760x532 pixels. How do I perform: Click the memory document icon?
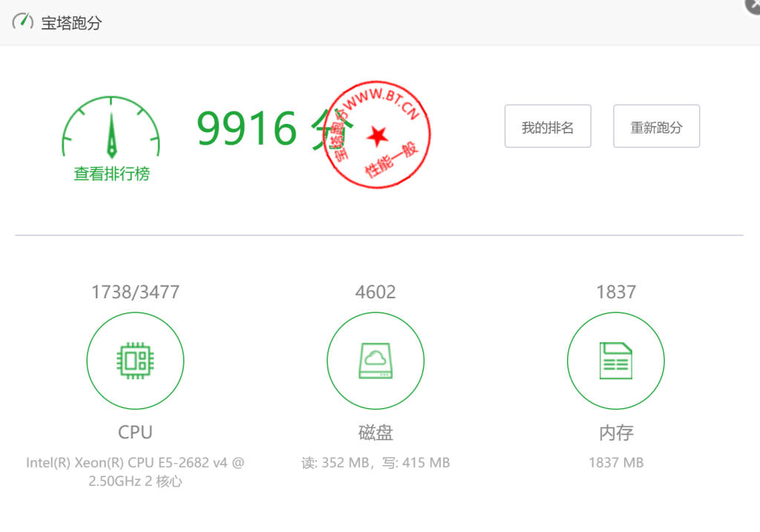[x=615, y=361]
